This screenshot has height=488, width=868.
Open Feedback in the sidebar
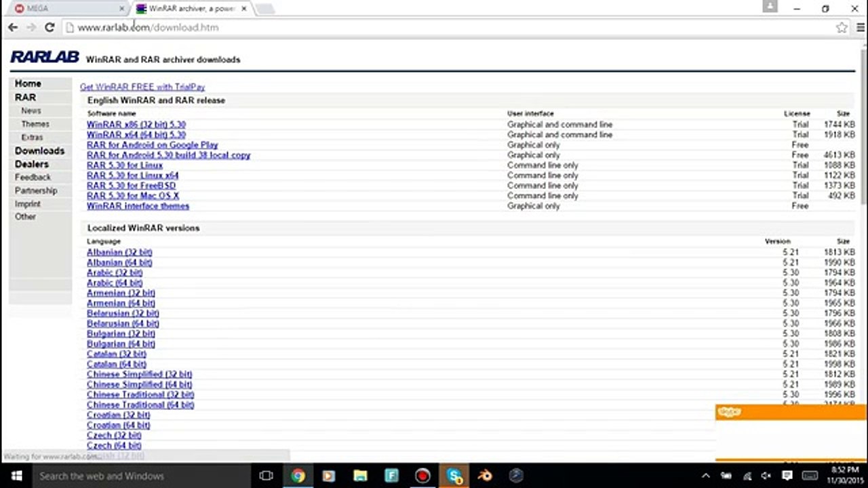pos(33,177)
